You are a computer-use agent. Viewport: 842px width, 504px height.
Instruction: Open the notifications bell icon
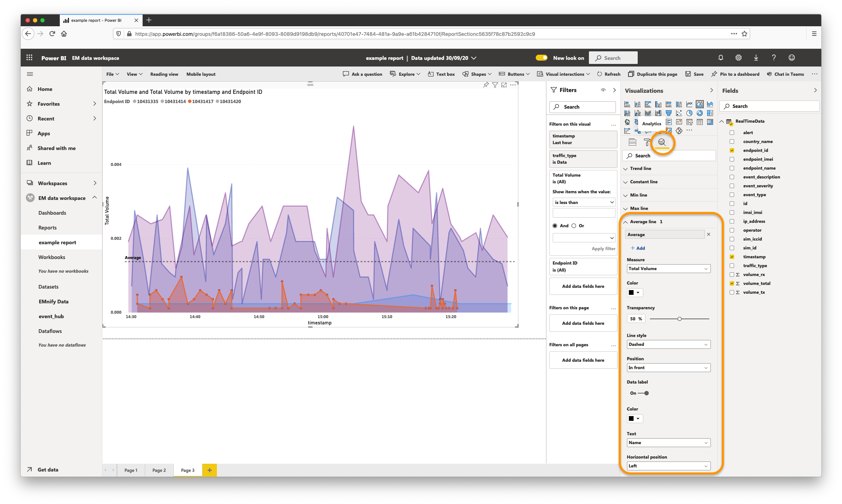[x=720, y=58]
